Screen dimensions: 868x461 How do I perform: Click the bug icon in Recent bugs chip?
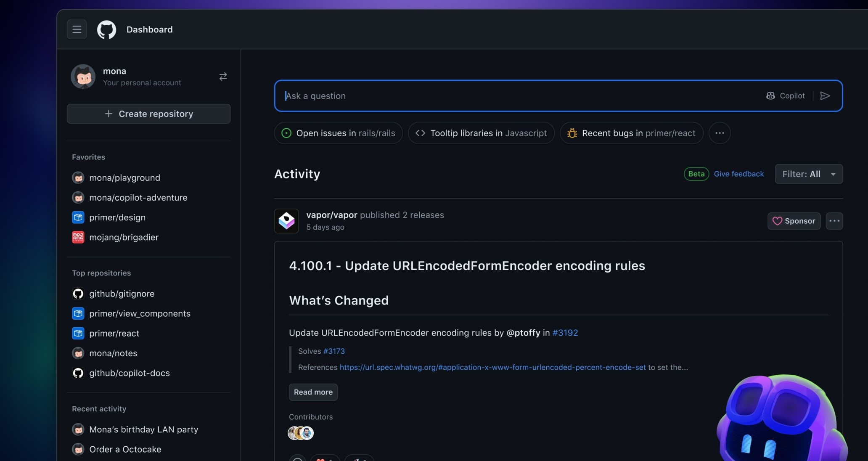pos(572,133)
